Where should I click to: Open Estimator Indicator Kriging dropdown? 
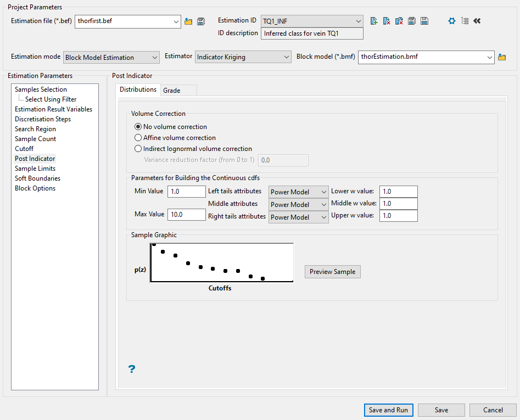[x=243, y=57]
